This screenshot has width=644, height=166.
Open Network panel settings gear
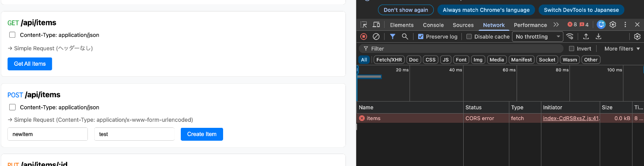pyautogui.click(x=637, y=36)
